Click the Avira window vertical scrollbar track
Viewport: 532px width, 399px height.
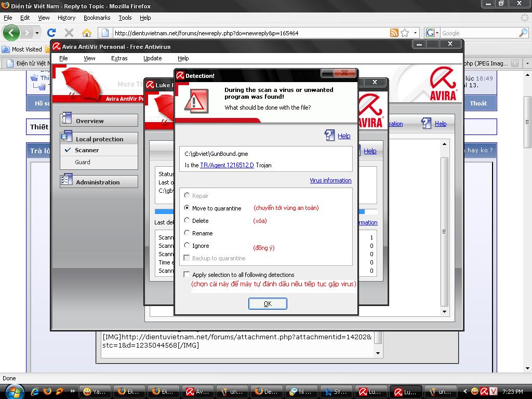pos(445,228)
